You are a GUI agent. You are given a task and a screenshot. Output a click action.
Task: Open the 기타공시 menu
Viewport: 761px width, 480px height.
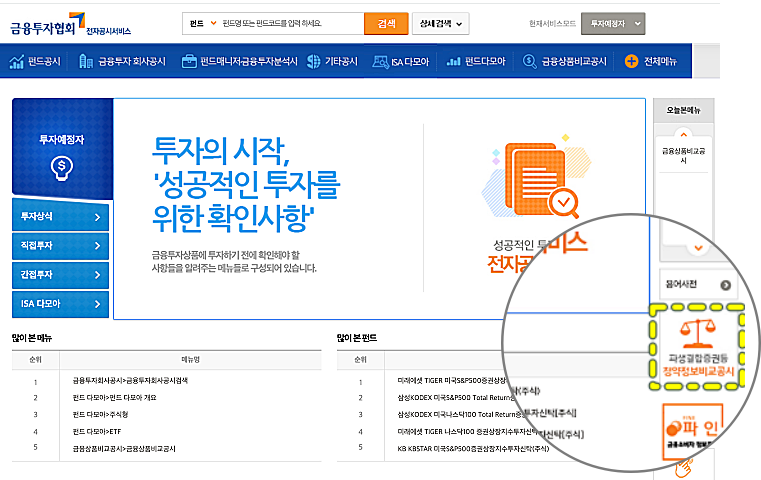pyautogui.click(x=341, y=61)
